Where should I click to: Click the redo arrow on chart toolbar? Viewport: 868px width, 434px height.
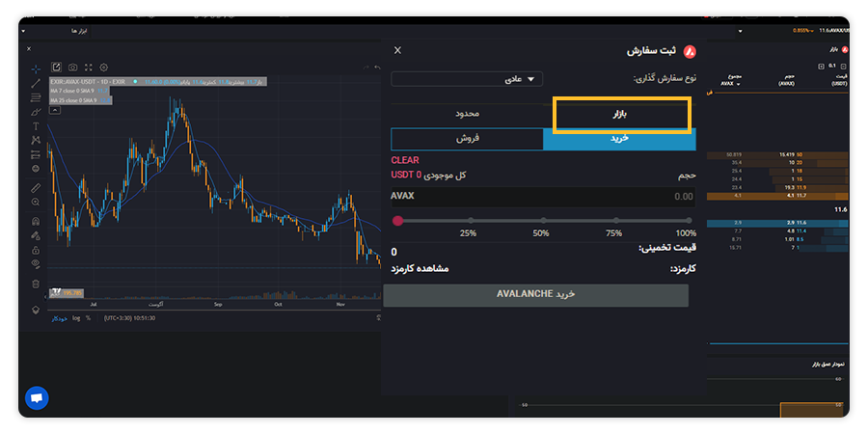[x=366, y=68]
